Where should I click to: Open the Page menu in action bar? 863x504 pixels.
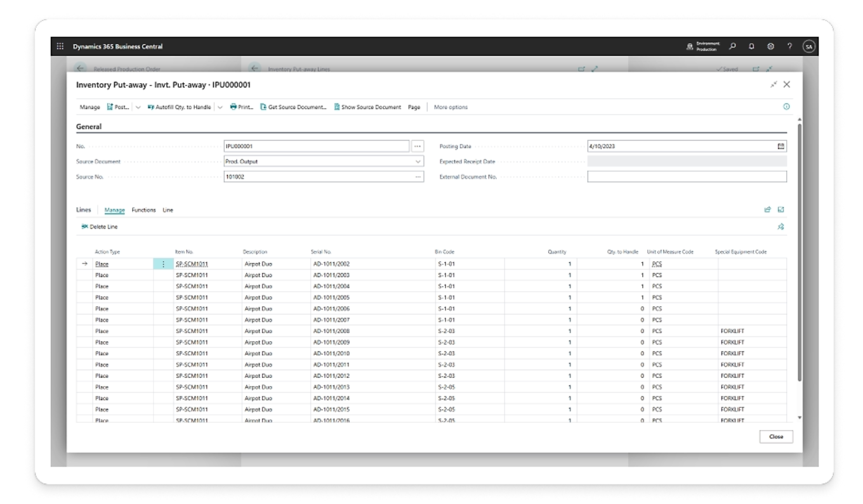[x=414, y=107]
